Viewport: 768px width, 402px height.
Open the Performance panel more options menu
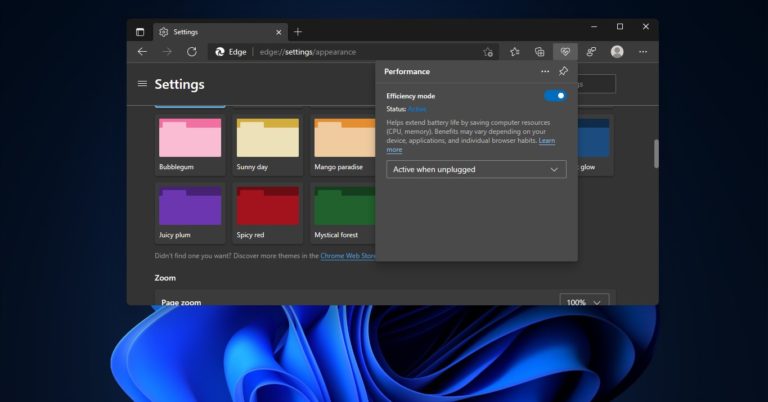click(x=545, y=72)
